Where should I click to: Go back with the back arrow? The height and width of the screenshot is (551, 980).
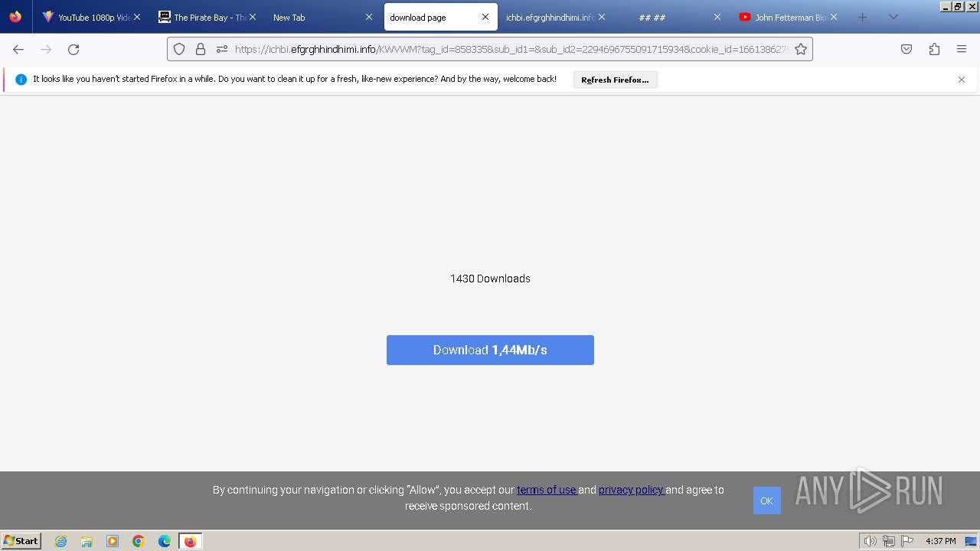[18, 49]
